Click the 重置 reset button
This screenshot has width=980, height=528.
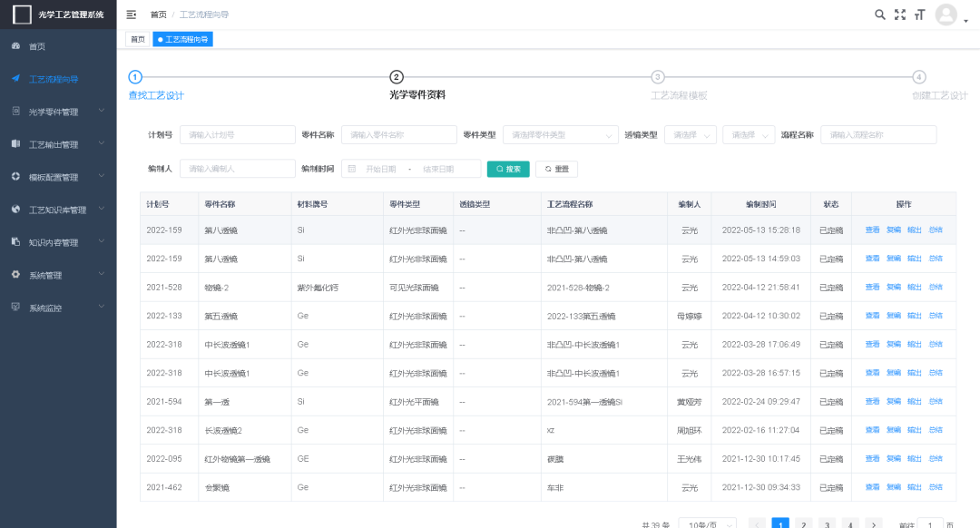556,169
